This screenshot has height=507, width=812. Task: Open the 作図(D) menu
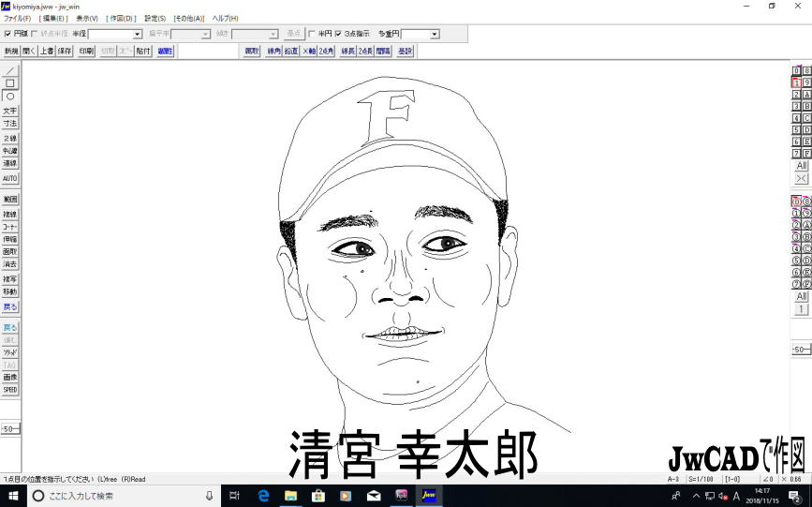121,18
